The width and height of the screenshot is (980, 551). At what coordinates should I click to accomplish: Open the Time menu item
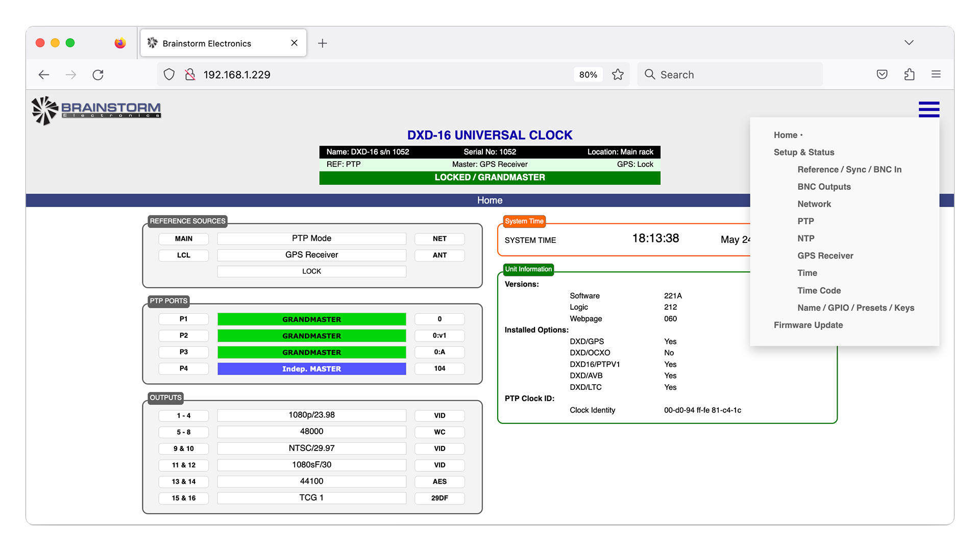click(807, 273)
